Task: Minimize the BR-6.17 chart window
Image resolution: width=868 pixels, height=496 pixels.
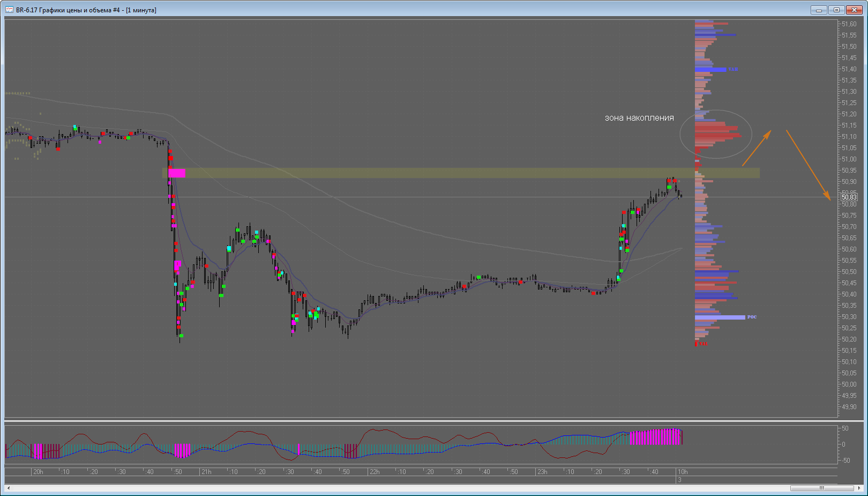Action: (x=819, y=10)
